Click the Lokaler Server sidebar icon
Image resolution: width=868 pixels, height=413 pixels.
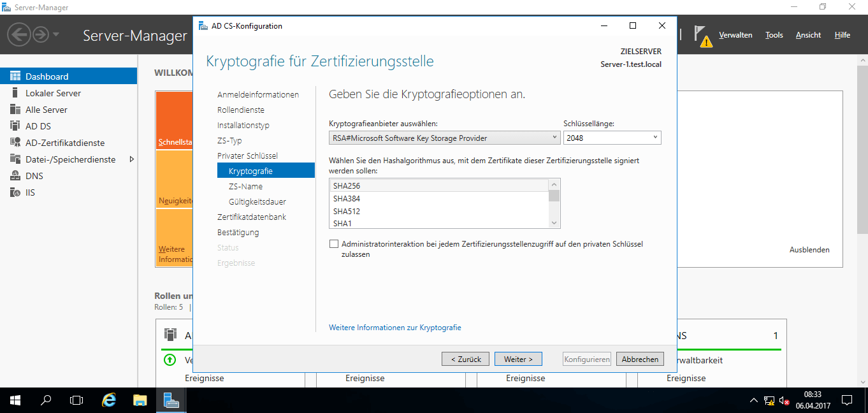click(x=15, y=93)
